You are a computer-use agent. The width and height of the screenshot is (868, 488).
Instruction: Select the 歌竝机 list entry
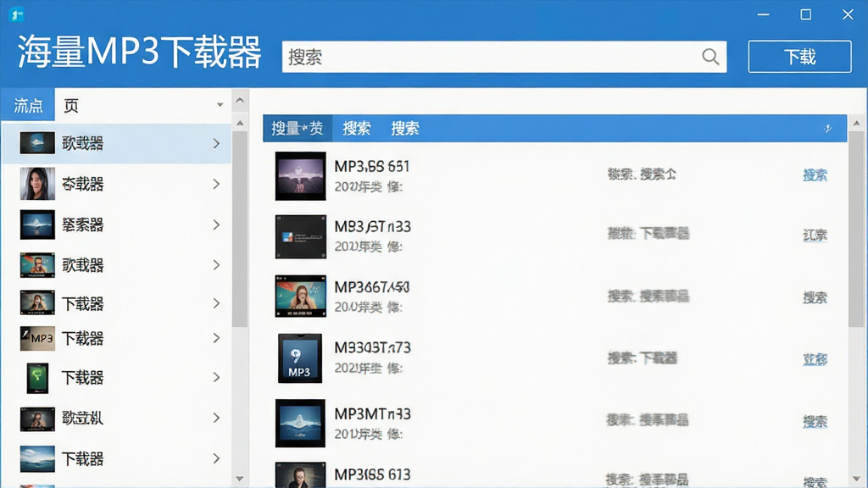coord(116,418)
